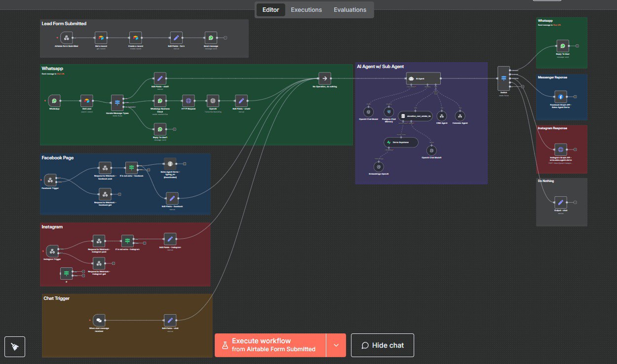Select the When chat message received trigger node

click(99, 320)
